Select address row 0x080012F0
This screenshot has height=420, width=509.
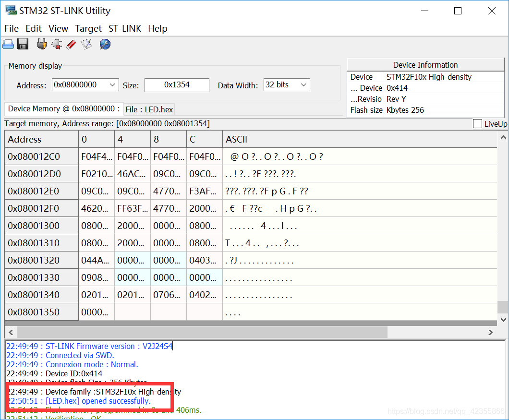[42, 208]
